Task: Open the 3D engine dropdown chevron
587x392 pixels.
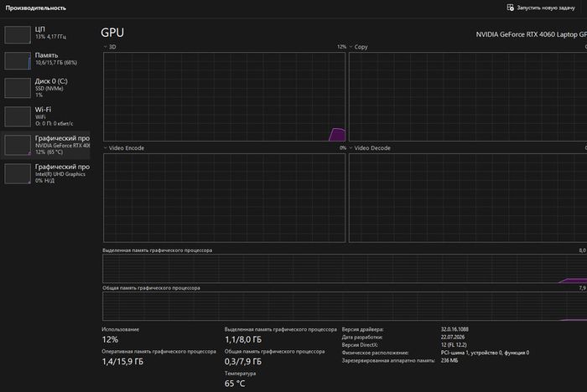Action: point(105,47)
